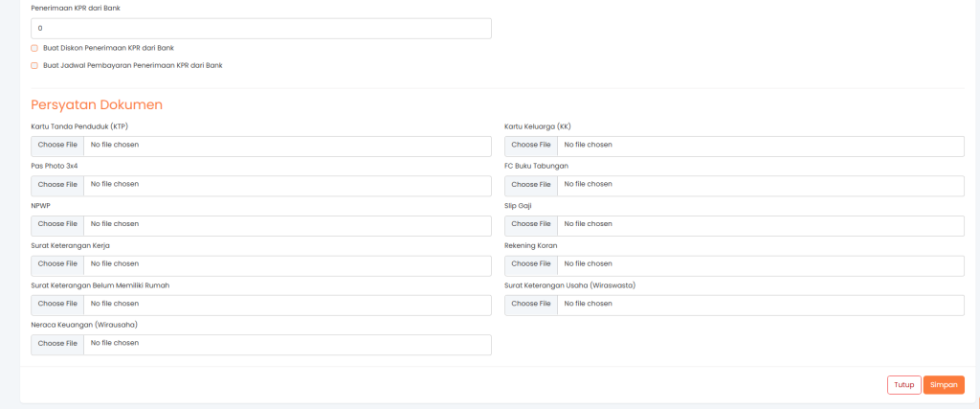
Task: Enable Buat Diskon Penerimaan KPR dari Bank checkbox
Action: tap(34, 47)
